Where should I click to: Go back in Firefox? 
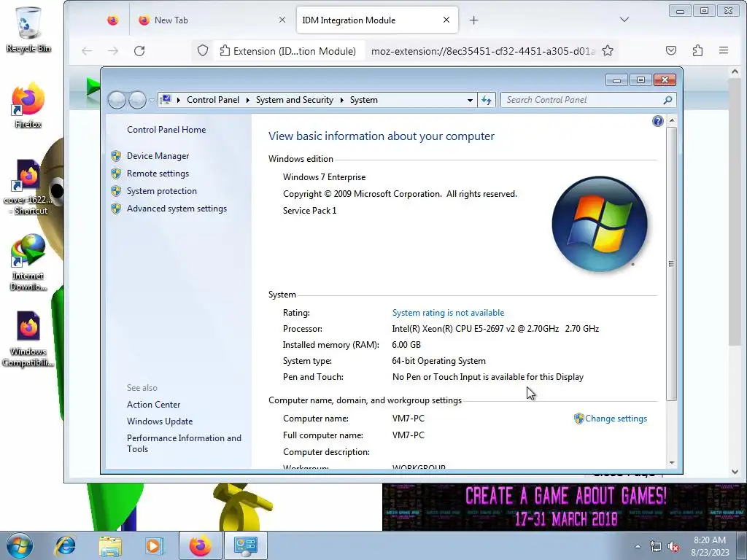click(87, 50)
